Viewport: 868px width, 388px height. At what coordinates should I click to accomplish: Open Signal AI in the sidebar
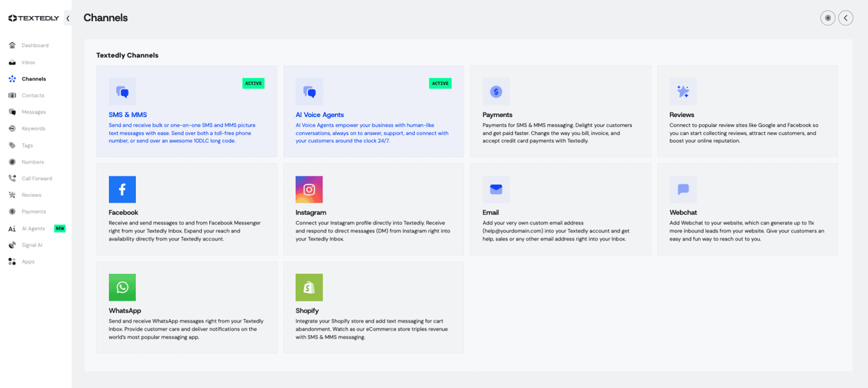click(x=32, y=245)
